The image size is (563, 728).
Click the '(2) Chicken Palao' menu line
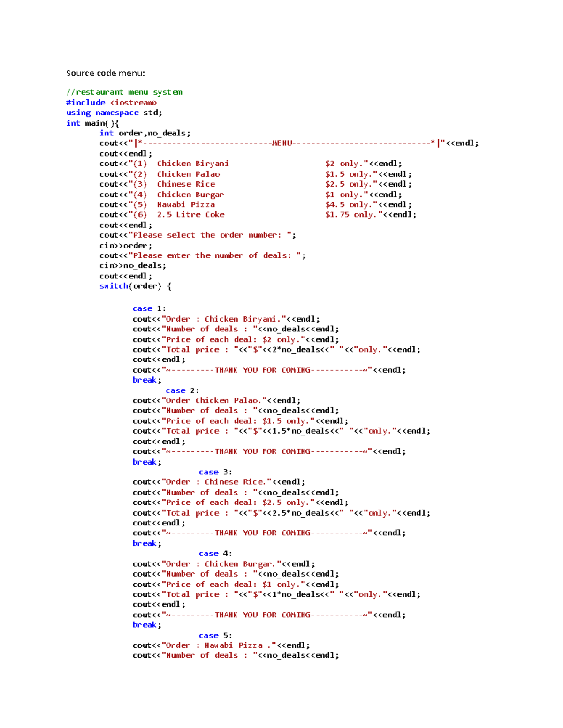click(256, 174)
